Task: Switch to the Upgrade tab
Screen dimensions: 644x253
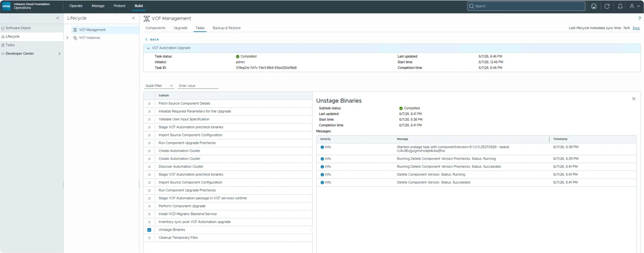Action: [180, 28]
